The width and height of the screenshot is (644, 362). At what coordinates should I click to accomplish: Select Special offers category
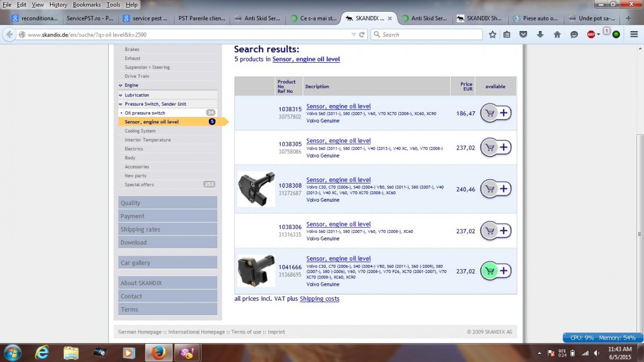[x=139, y=184]
